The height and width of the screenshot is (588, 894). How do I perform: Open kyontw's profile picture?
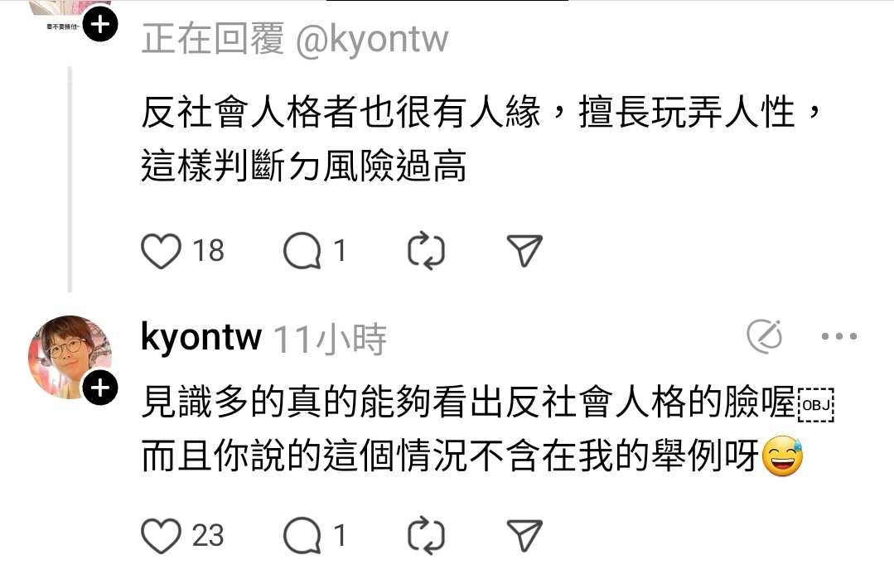tap(69, 357)
